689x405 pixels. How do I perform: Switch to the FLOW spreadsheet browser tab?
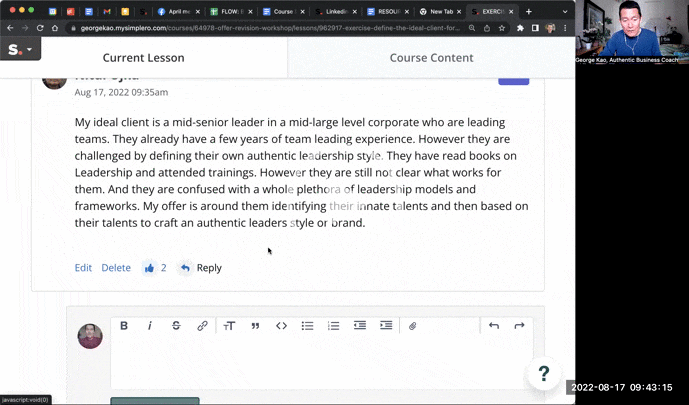pyautogui.click(x=230, y=12)
